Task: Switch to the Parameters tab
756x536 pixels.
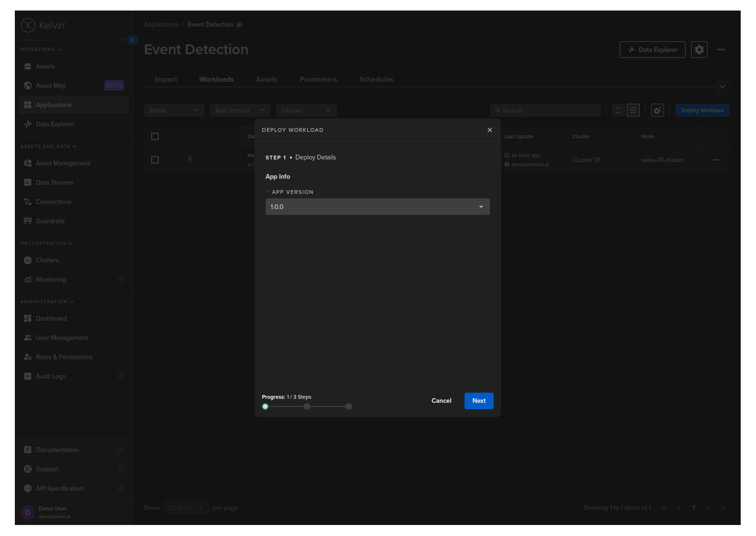Action: (x=318, y=79)
